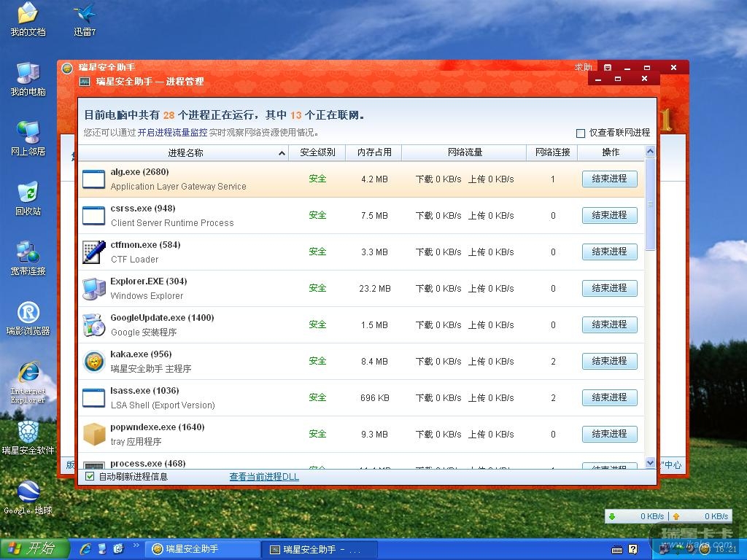Open process traffic monitoring link

point(172,133)
